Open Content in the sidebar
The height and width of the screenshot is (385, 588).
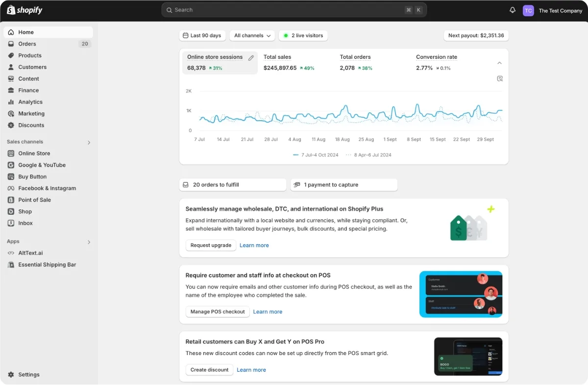pyautogui.click(x=48, y=78)
